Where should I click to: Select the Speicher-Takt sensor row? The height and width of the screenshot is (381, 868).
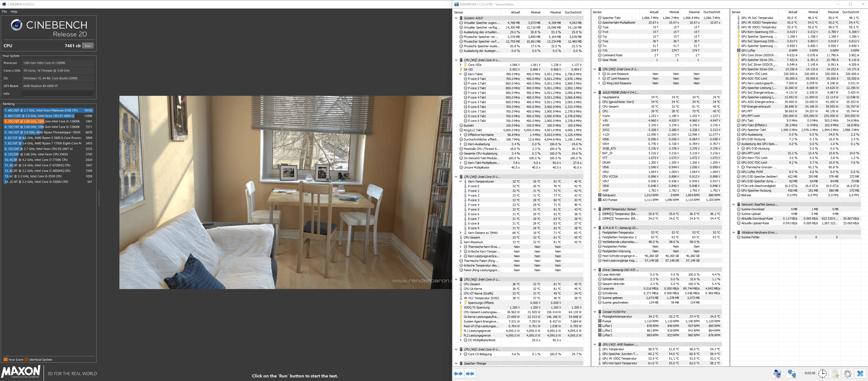click(x=660, y=18)
